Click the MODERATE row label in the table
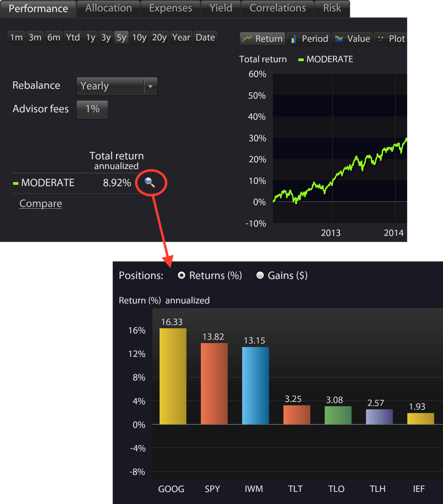Screen dimensions: 443x504 [48, 183]
